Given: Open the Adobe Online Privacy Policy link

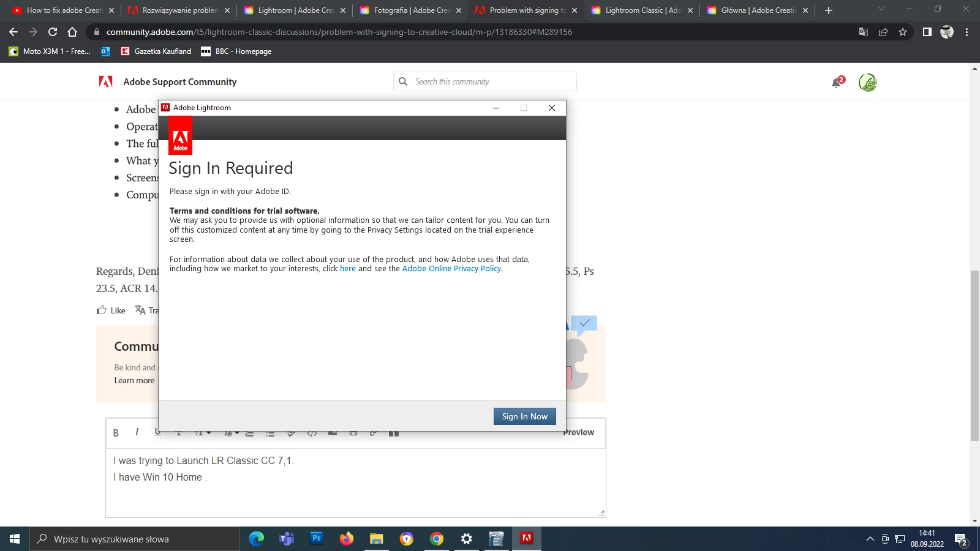Looking at the screenshot, I should [x=451, y=269].
